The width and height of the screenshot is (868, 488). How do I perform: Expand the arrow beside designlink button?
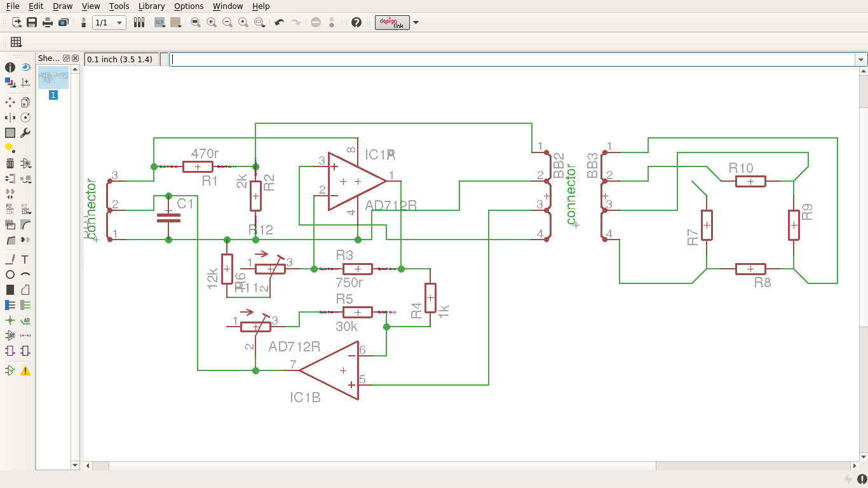pos(416,22)
